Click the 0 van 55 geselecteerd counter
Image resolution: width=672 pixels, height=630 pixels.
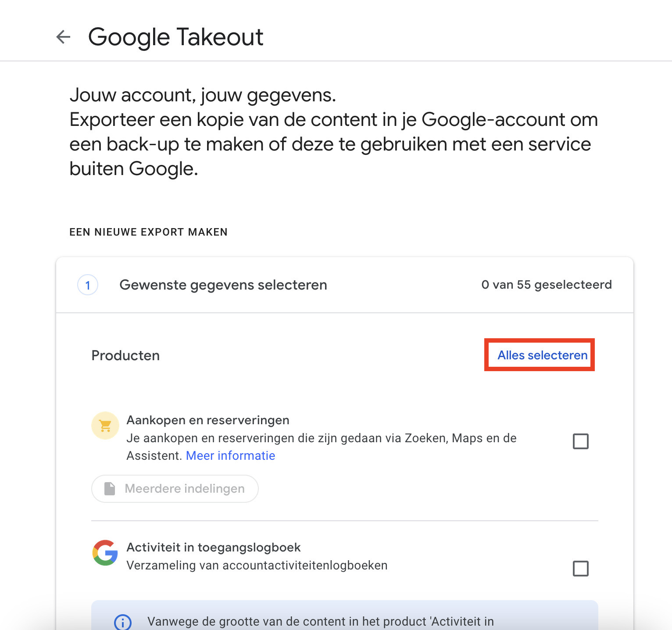(x=547, y=285)
